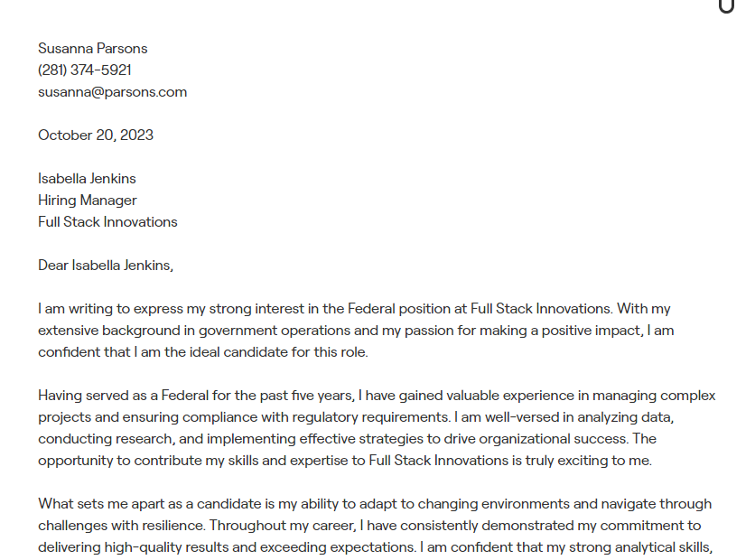
Task: Click the line starting "confident that I am the ideal"
Action: [203, 352]
